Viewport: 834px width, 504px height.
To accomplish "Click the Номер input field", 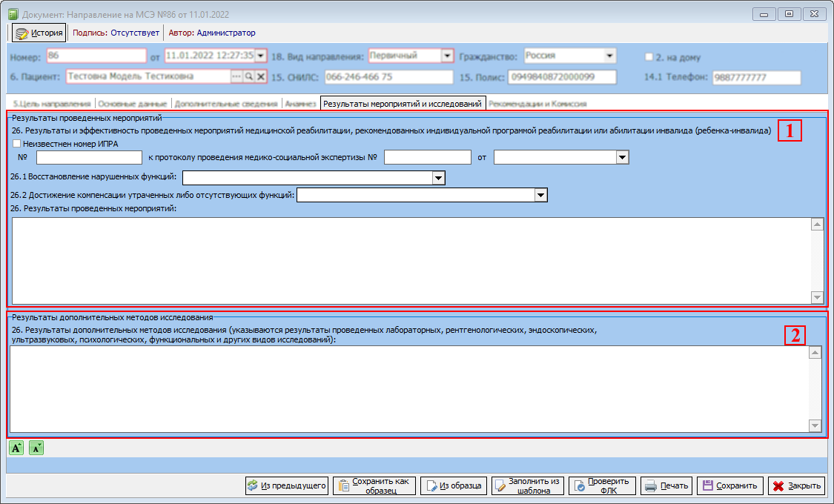I will (96, 56).
